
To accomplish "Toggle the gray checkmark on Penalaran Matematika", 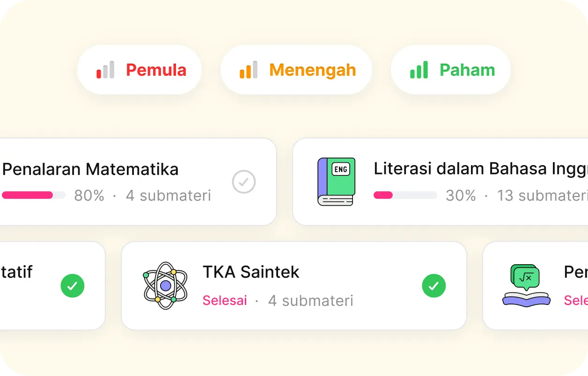I will [244, 182].
